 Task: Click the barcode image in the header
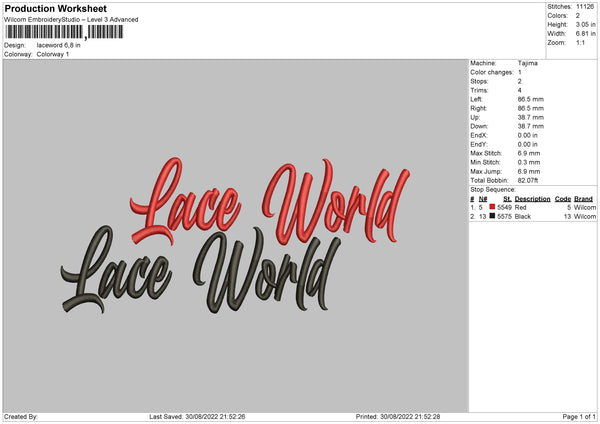[64, 32]
